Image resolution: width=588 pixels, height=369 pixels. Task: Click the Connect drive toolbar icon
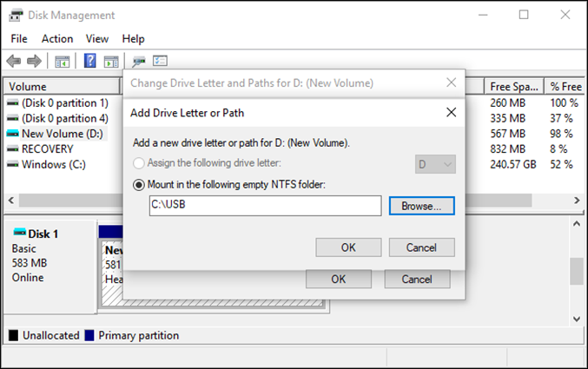[x=139, y=61]
